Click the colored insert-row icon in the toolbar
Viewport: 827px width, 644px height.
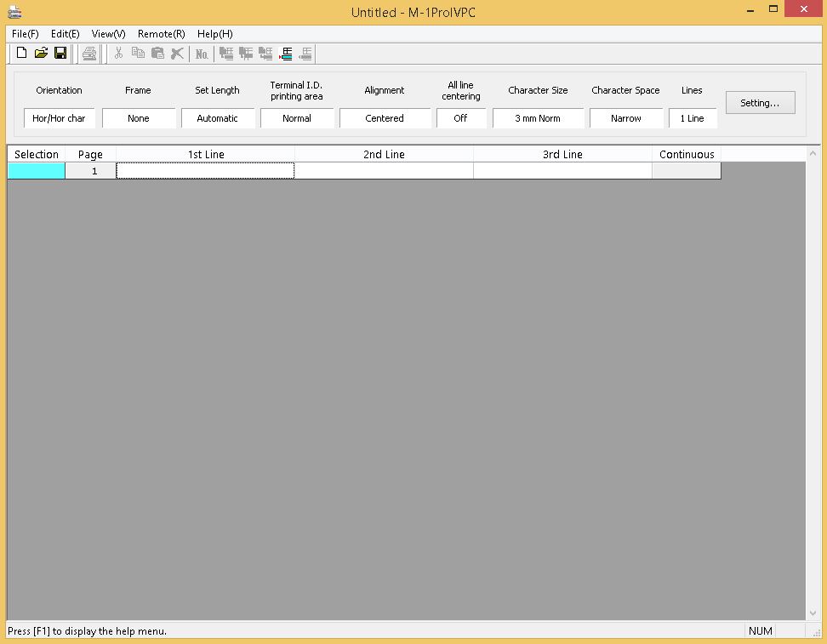(286, 54)
